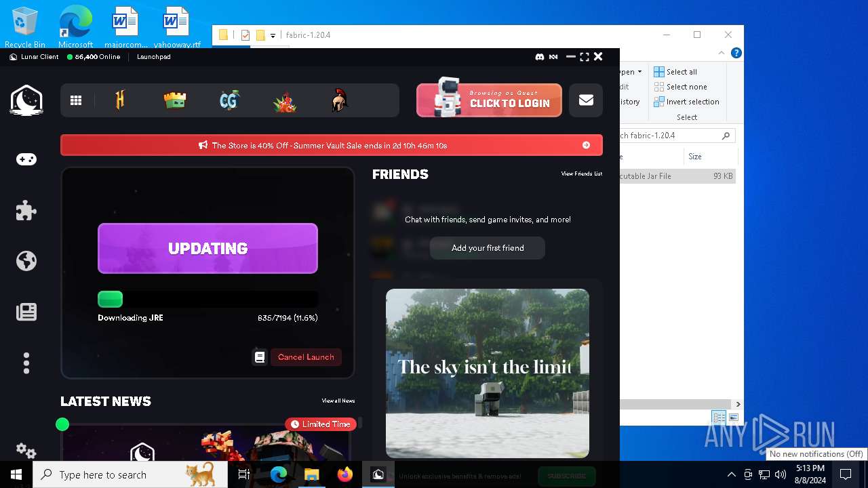Open the quick access toolbar dropdown arrow
Viewport: 868px width, 488px height.
coord(273,35)
